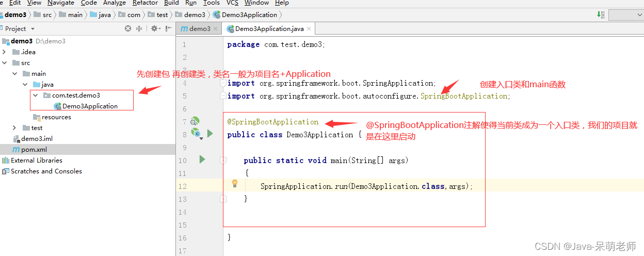The width and height of the screenshot is (644, 256).
Task: Click the scroll-from-source target icon in Project panel
Action: (128, 29)
